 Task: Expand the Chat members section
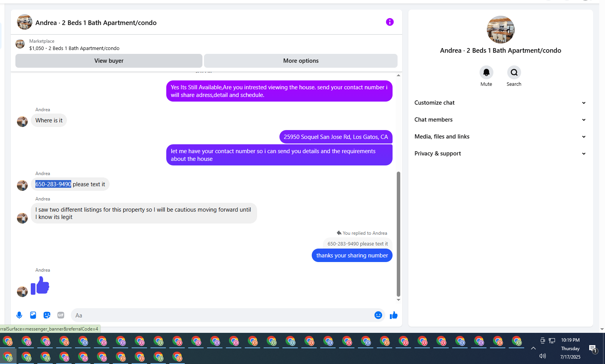pyautogui.click(x=500, y=120)
